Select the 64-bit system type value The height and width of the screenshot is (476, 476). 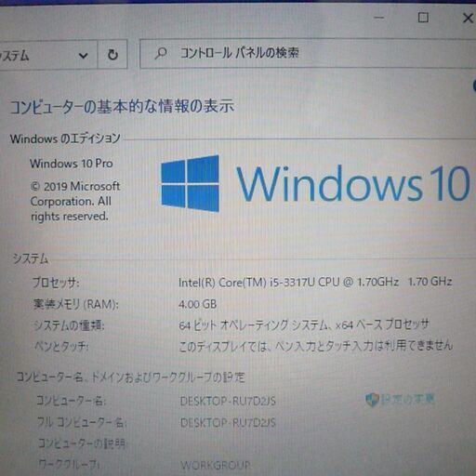coord(304,324)
